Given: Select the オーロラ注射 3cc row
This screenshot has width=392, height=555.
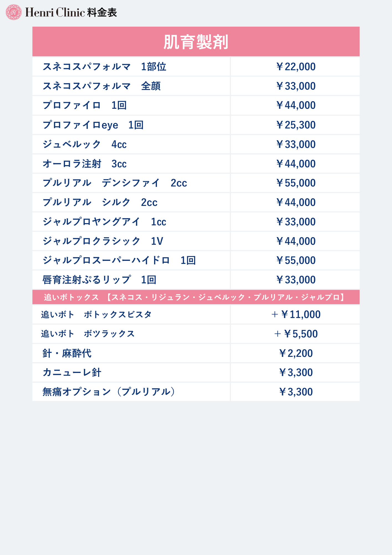Looking at the screenshot, I should point(85,164).
